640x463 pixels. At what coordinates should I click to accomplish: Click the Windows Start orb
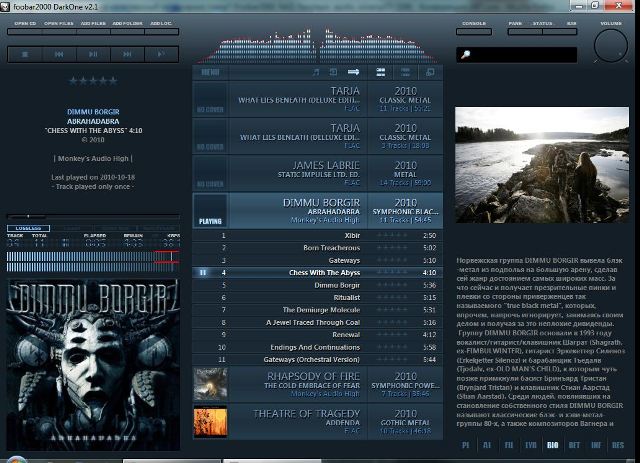(x=16, y=459)
